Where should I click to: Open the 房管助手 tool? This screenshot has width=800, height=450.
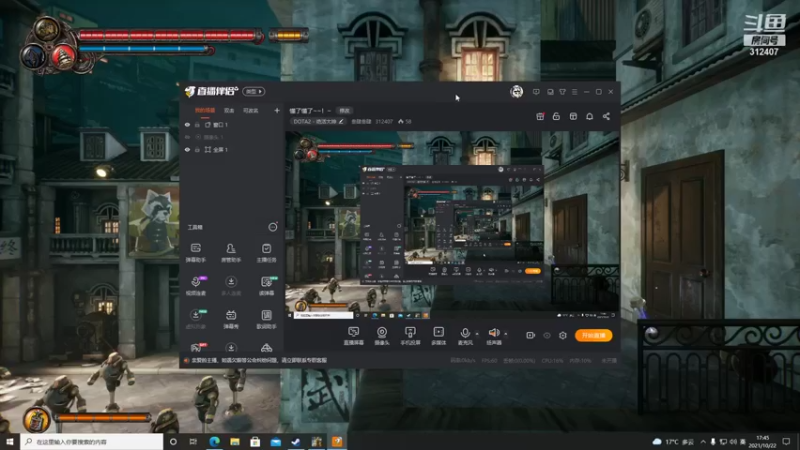(231, 253)
